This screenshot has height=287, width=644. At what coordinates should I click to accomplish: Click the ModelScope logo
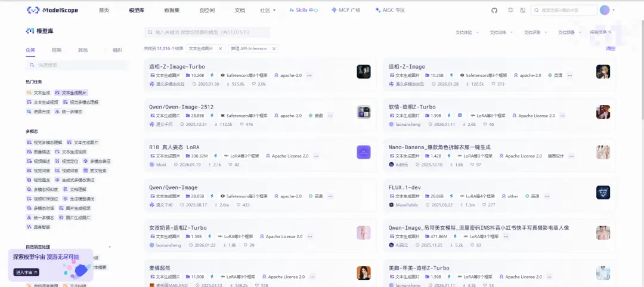point(52,10)
